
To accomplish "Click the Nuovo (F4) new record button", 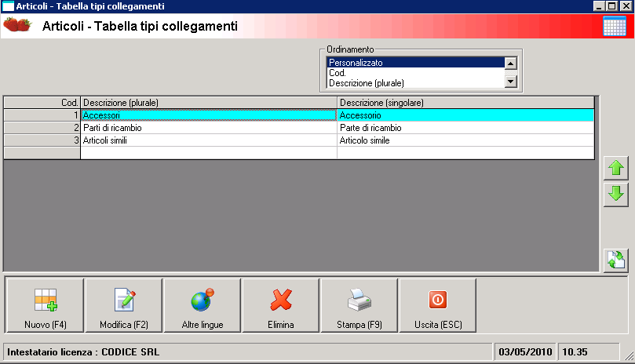I will click(45, 306).
